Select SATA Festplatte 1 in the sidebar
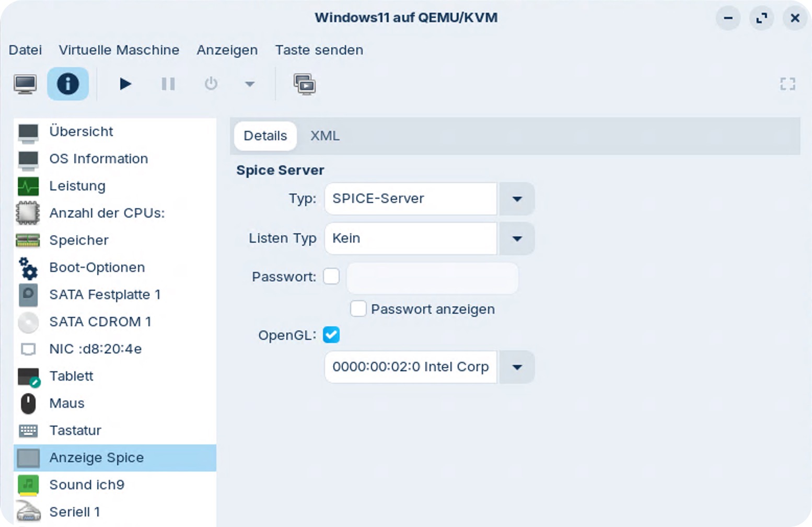 pos(105,294)
